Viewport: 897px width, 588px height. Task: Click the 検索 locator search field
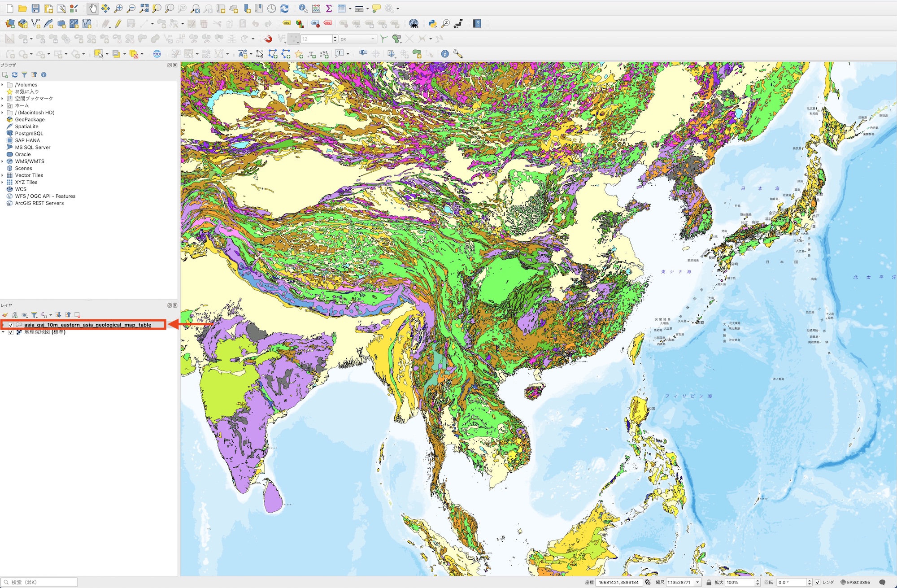[39, 582]
